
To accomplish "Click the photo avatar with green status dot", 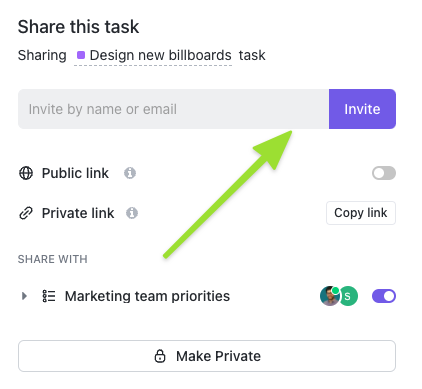I will (x=330, y=296).
